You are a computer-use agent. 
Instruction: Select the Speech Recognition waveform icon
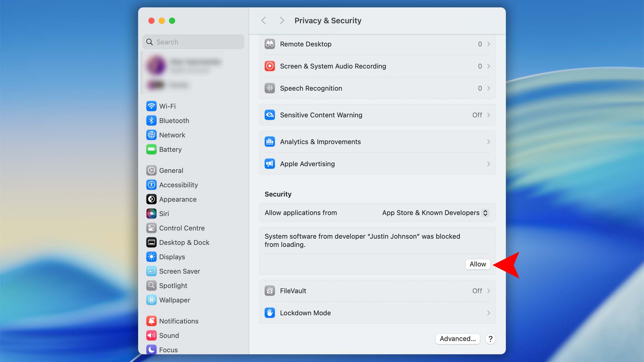270,88
